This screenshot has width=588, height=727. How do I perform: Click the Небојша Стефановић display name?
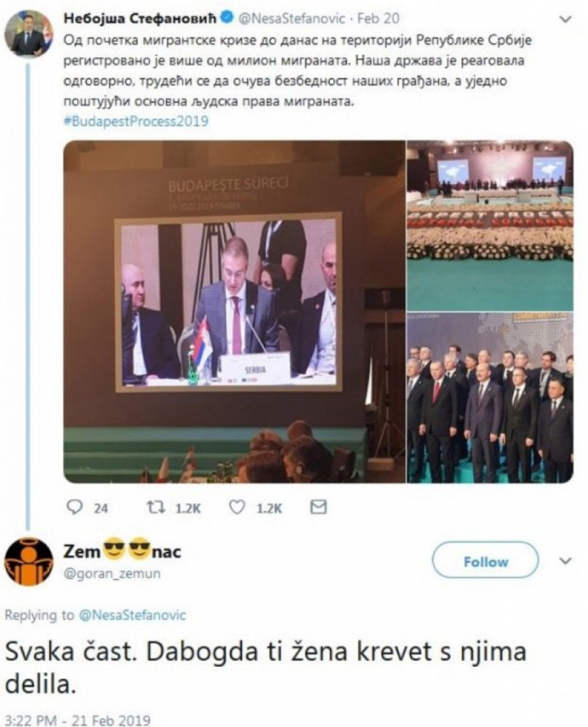click(141, 18)
